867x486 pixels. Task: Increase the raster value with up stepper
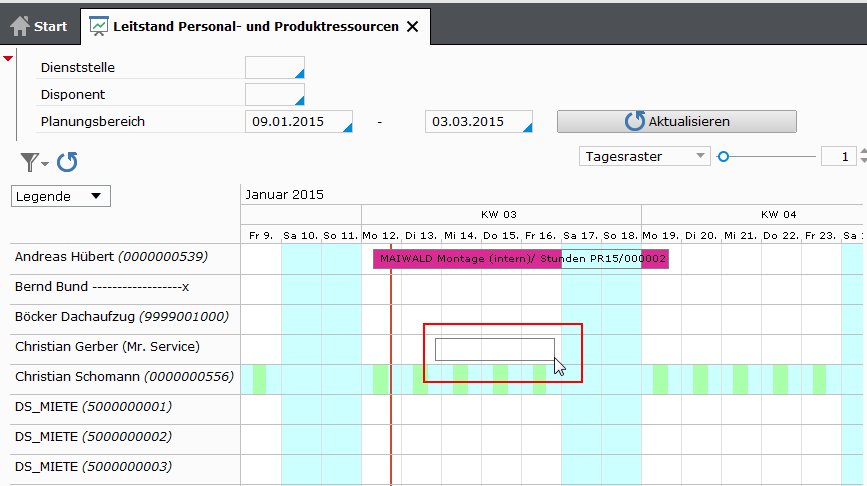tap(863, 151)
